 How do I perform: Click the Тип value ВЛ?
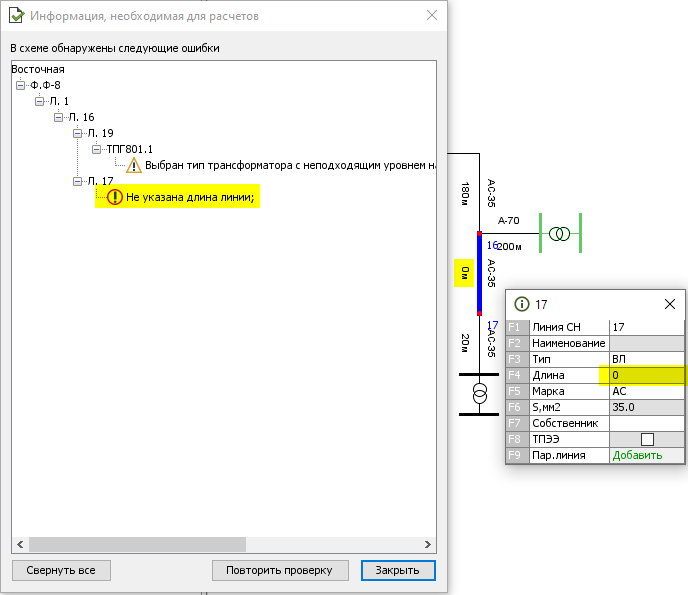point(647,359)
